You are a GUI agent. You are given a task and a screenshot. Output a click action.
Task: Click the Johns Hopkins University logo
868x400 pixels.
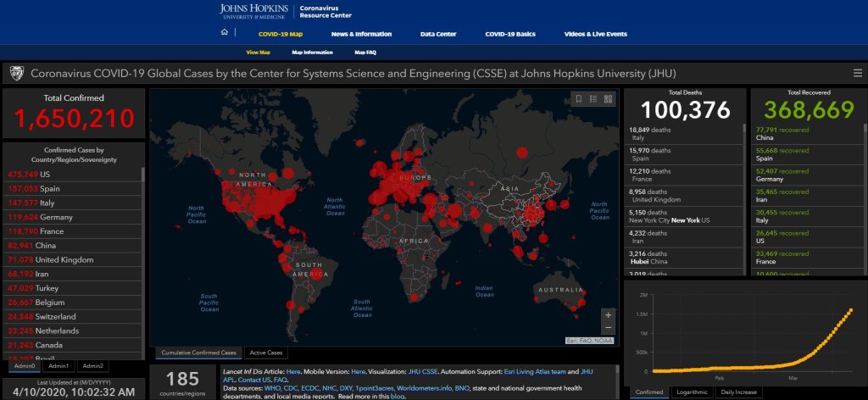point(253,11)
